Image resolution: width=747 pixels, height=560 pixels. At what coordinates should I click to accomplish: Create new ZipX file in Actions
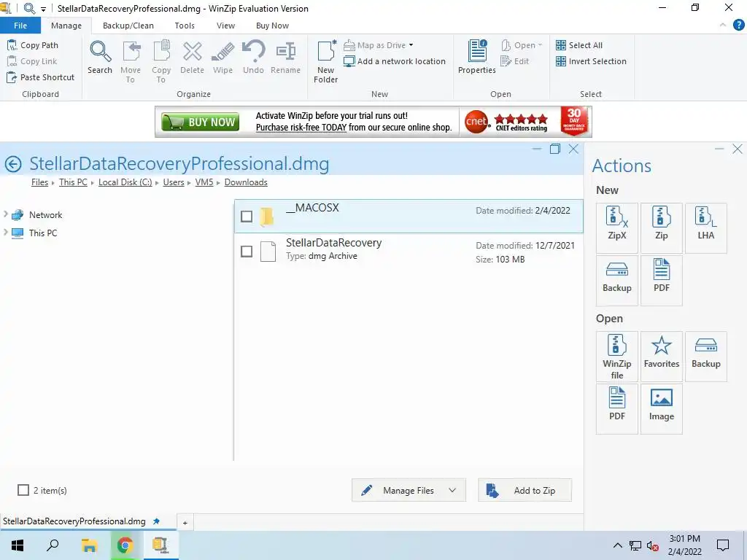click(x=617, y=227)
